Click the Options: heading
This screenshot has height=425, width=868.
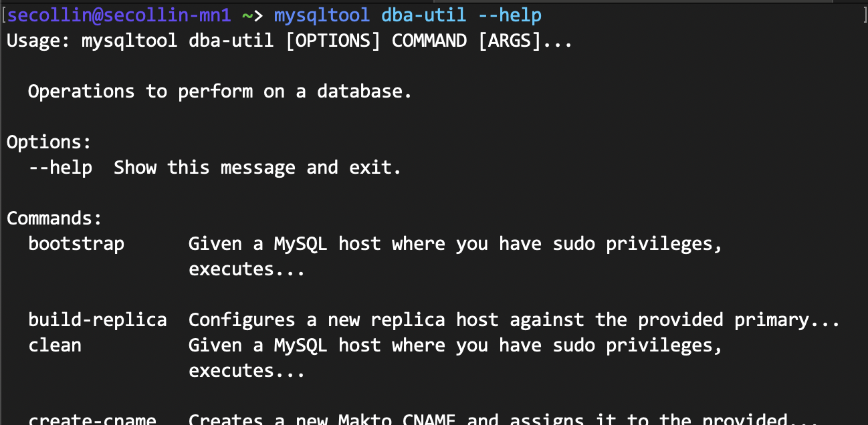click(49, 142)
